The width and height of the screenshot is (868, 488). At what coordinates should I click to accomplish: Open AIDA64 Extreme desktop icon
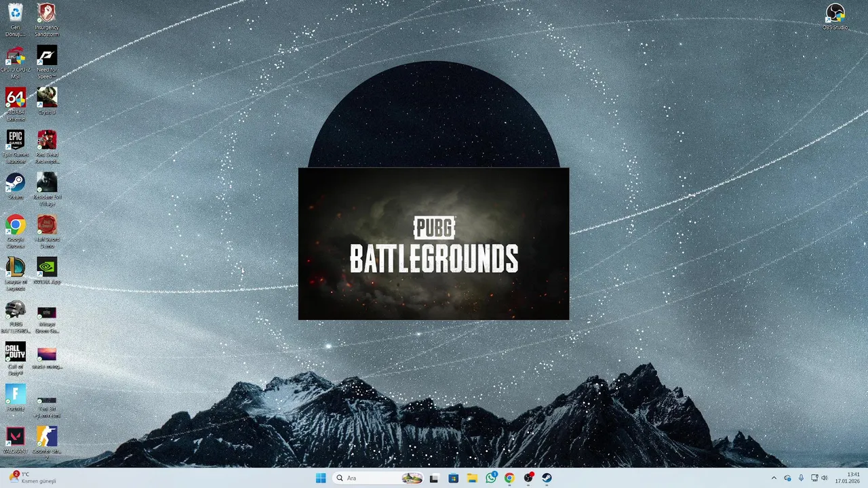(15, 104)
